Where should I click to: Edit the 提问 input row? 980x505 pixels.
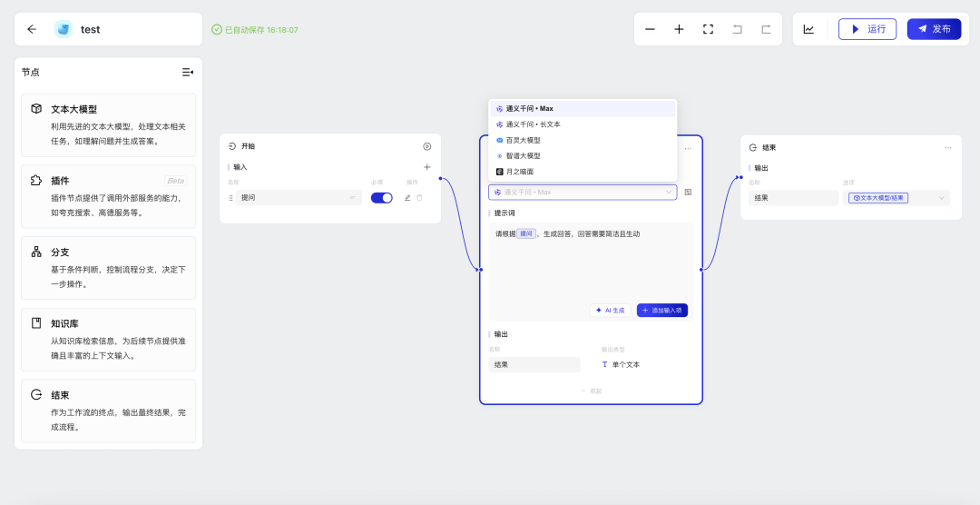[x=407, y=198]
